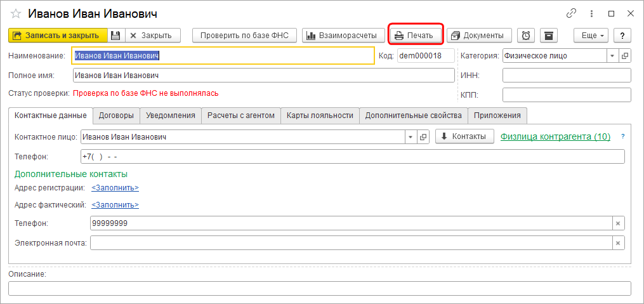Screen dimensions: 644x304
Task: Click the Контакты button
Action: 464,136
